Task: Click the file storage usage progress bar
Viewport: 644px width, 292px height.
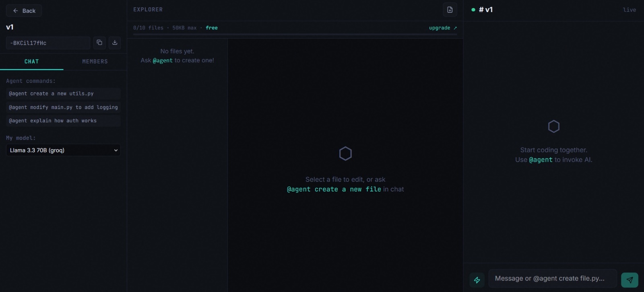Action: click(x=295, y=35)
